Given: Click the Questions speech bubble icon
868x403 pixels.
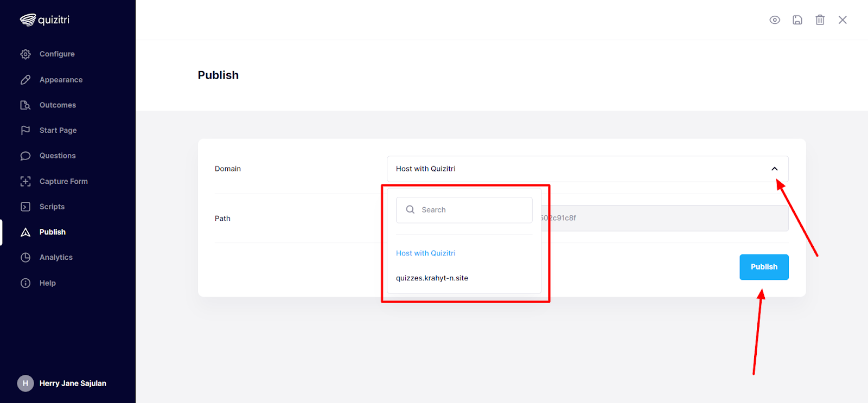Looking at the screenshot, I should click(25, 156).
